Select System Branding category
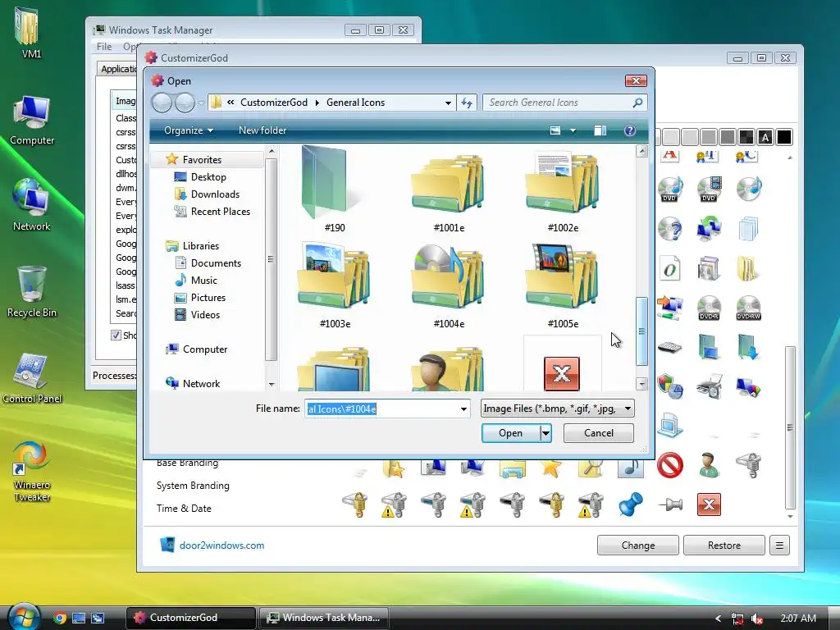This screenshot has width=840, height=630. (193, 486)
